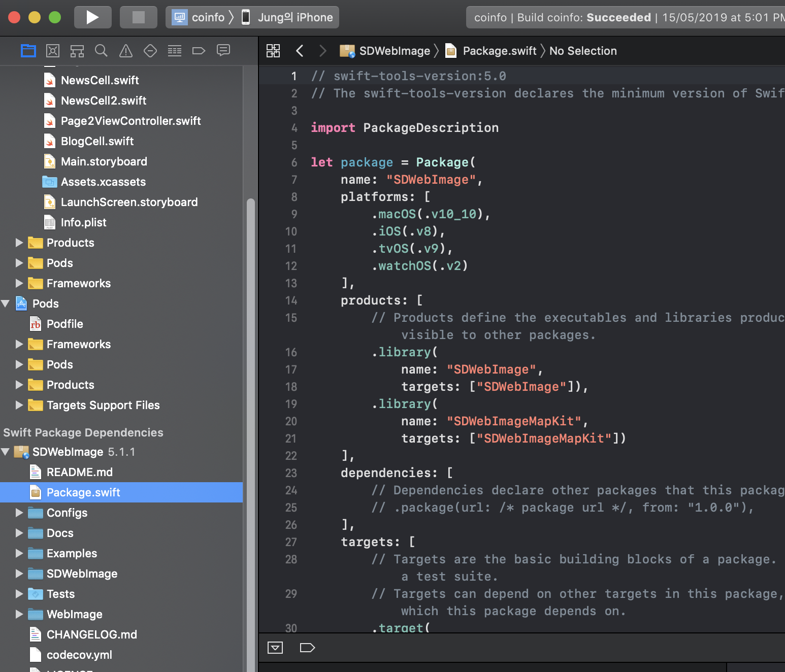The image size is (785, 672).
Task: Show the Issue navigator
Action: point(126,51)
